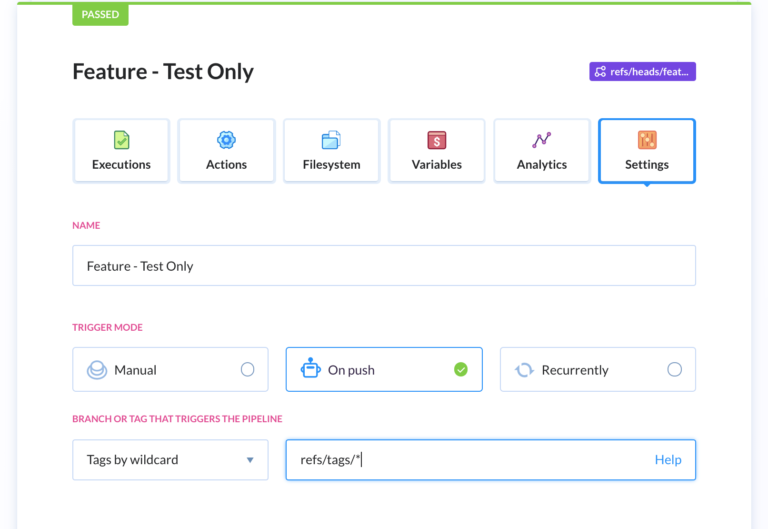Select the On push radio button
768x529 pixels.
461,370
